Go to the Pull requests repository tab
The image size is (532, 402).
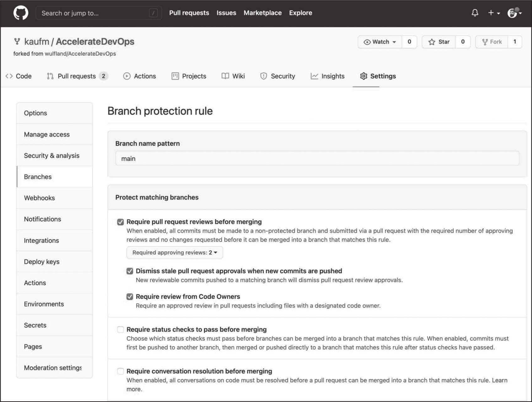[77, 76]
